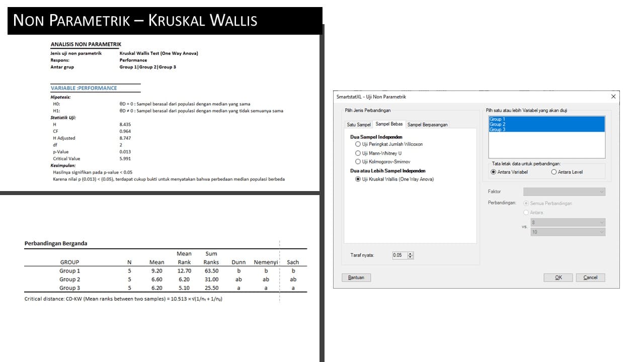This screenshot has width=644, height=362.
Task: Select Uji Peringkat Jumlah Wilcoxon
Action: click(358, 145)
